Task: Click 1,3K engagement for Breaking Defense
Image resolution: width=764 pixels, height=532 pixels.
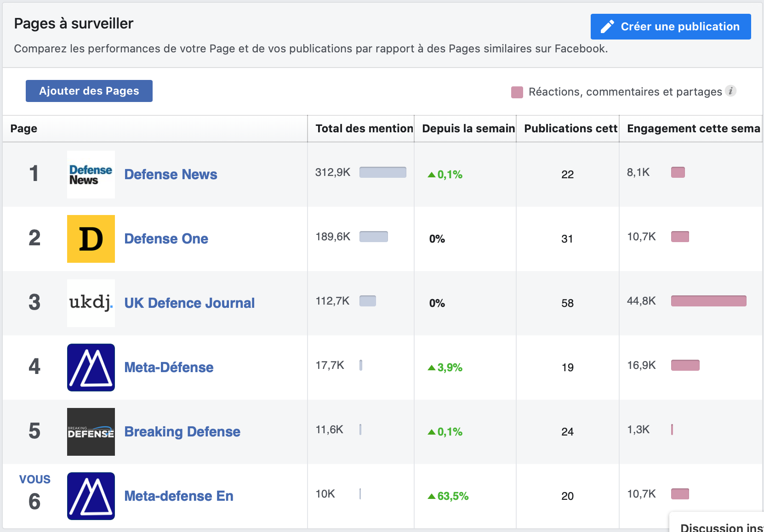Action: pos(639,430)
